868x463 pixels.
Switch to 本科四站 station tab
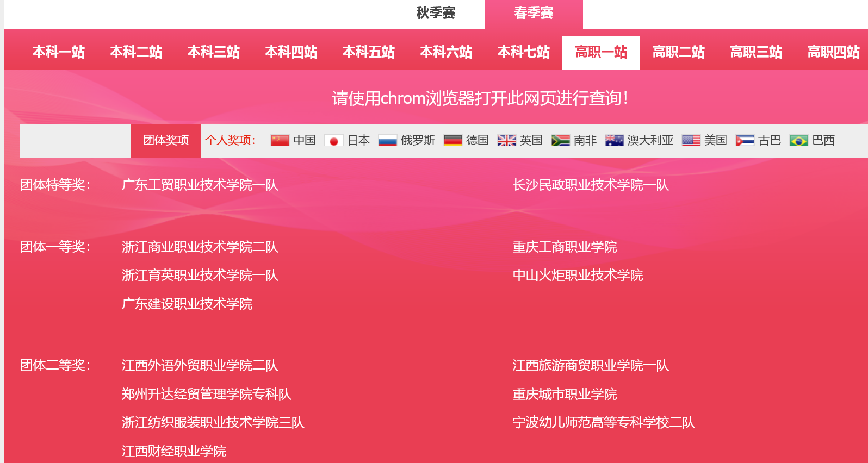click(291, 52)
